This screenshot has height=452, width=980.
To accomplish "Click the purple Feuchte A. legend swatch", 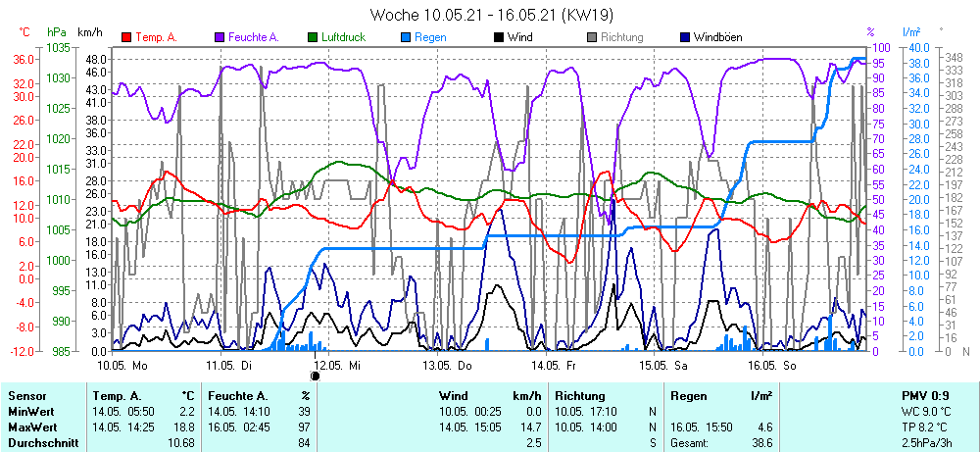I will coord(220,37).
